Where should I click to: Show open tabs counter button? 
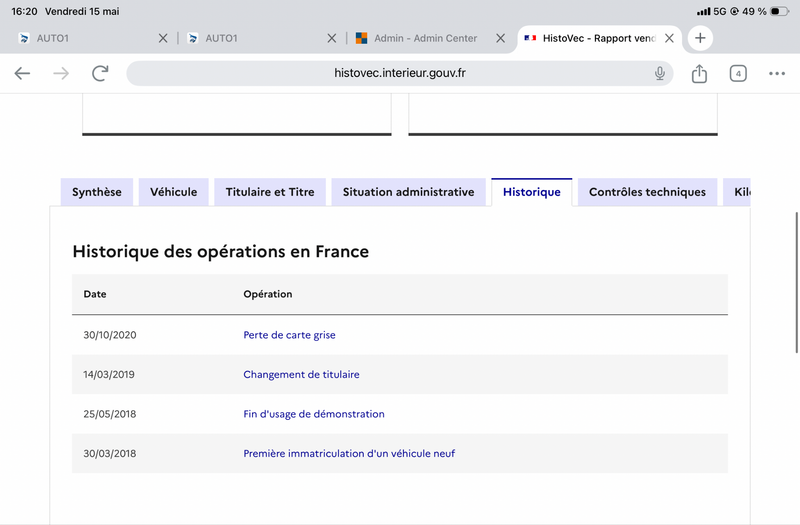pyautogui.click(x=738, y=73)
